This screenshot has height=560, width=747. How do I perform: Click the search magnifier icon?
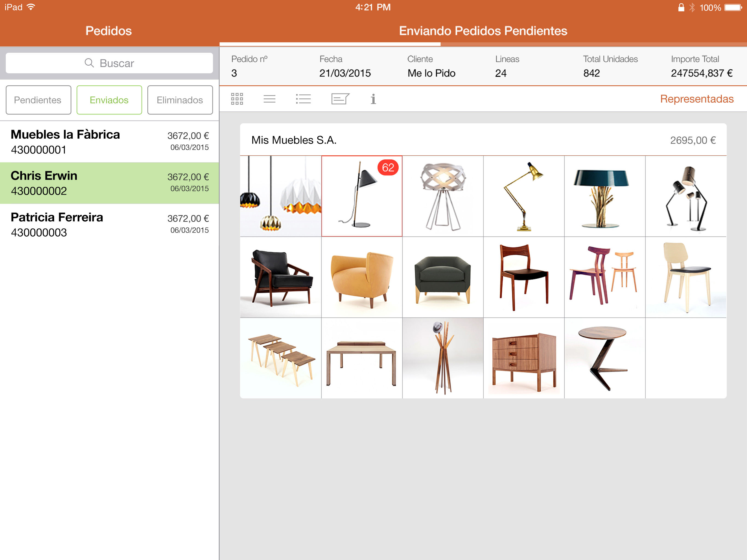pos(89,63)
